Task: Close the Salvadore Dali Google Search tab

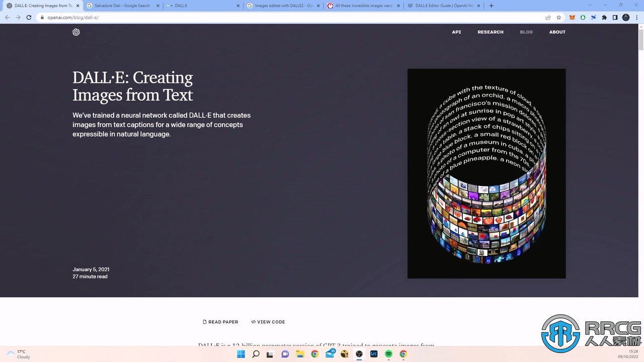Action: (x=158, y=6)
